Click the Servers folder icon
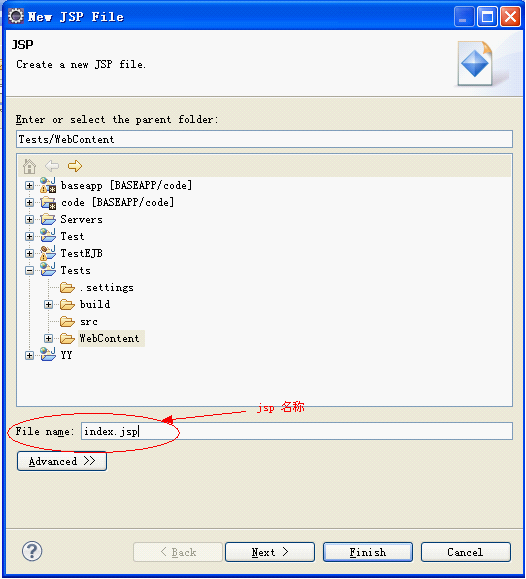 [x=48, y=219]
